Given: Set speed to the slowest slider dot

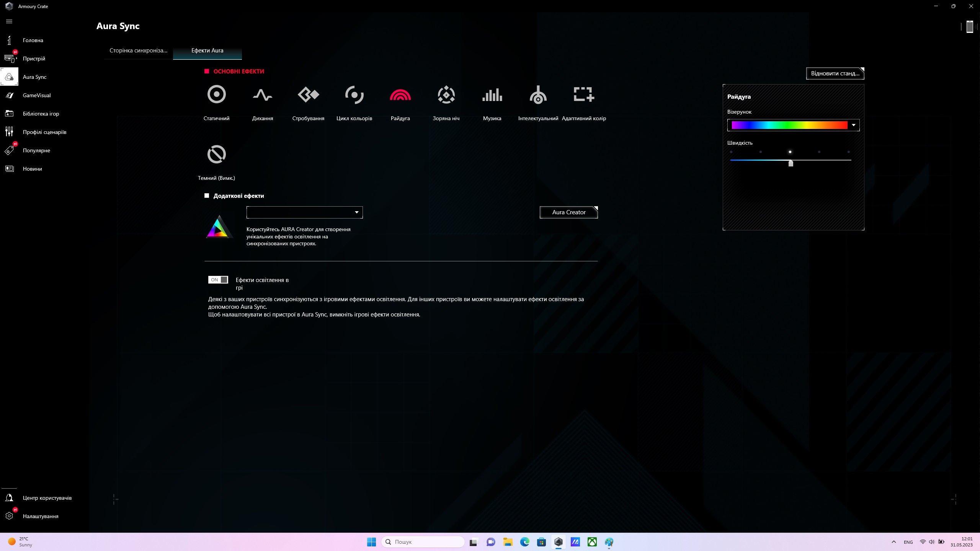Looking at the screenshot, I should pos(731,152).
